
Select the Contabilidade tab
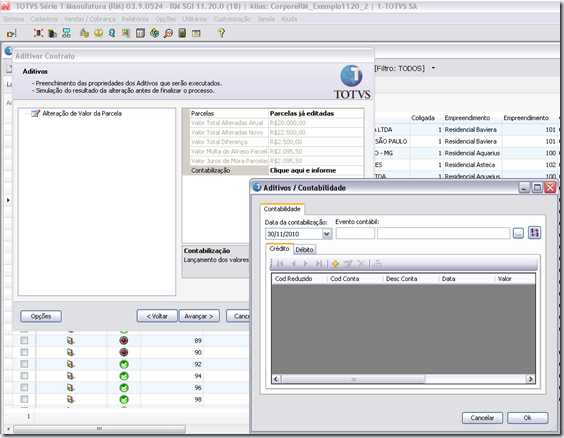[x=282, y=209]
